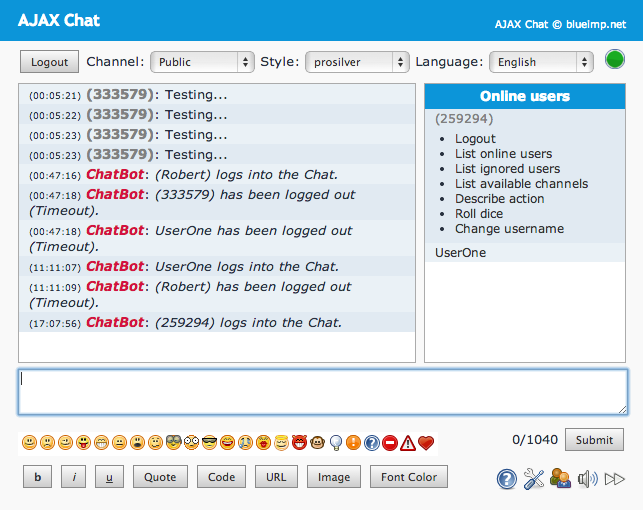Image resolution: width=643 pixels, height=510 pixels.
Task: Toggle bold formatting with b button
Action: tap(37, 477)
